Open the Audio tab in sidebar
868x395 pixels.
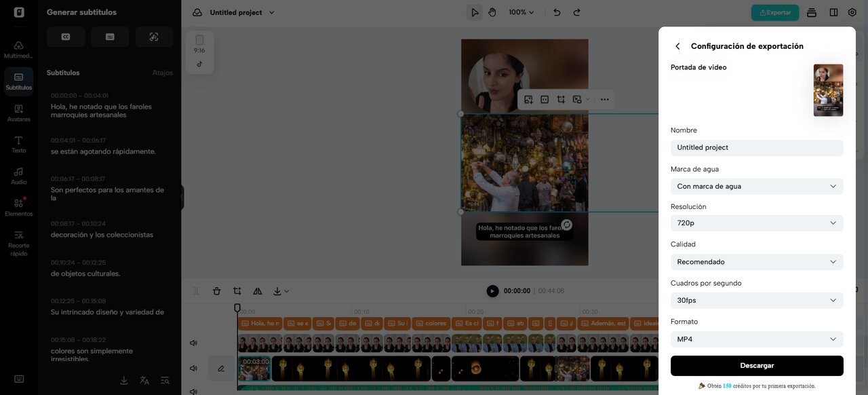[x=18, y=176]
